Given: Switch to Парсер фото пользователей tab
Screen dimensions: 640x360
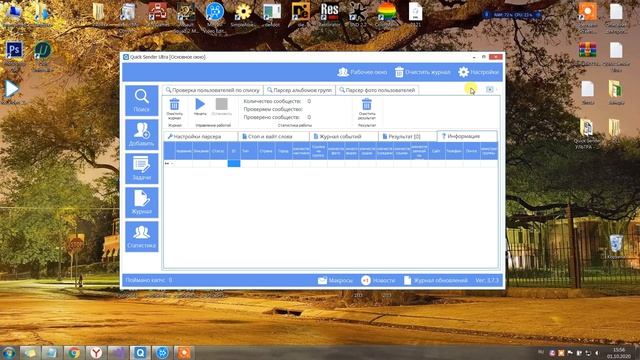Looking at the screenshot, I should pyautogui.click(x=377, y=90).
